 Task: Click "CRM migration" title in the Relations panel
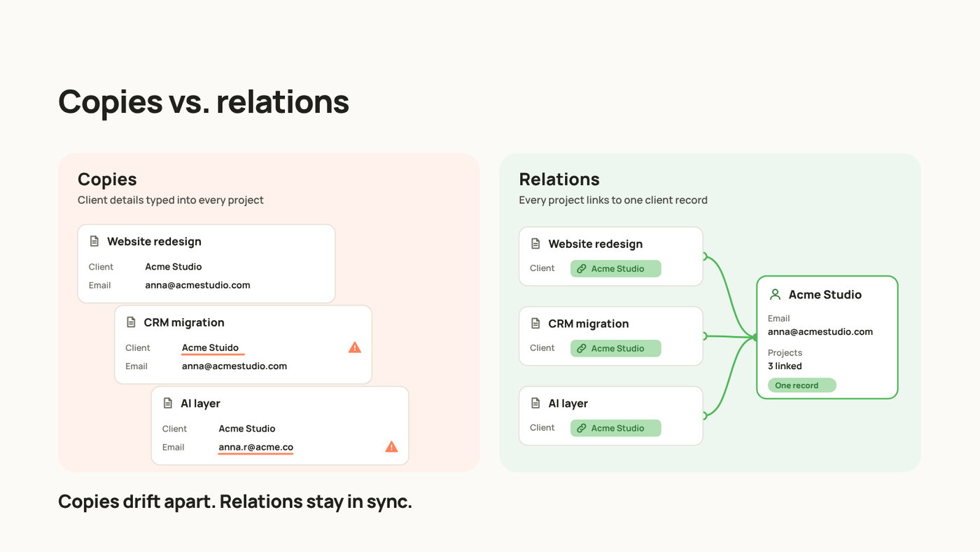[589, 324]
